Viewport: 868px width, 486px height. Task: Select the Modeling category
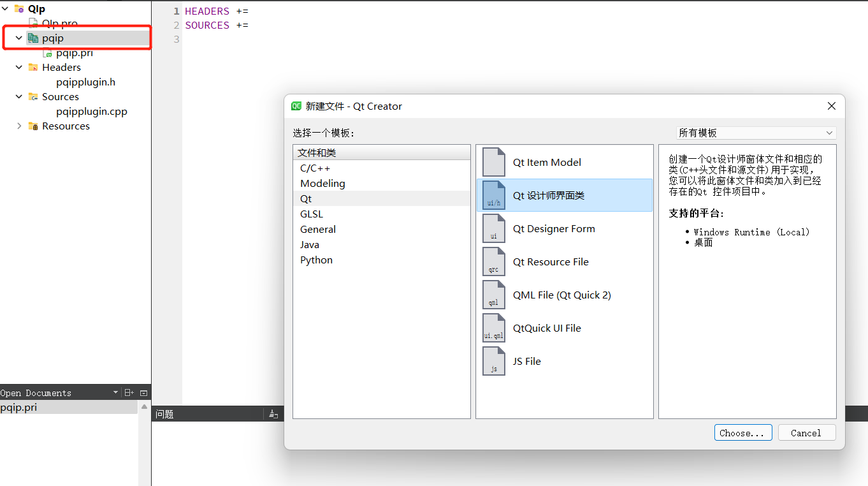click(x=381, y=183)
